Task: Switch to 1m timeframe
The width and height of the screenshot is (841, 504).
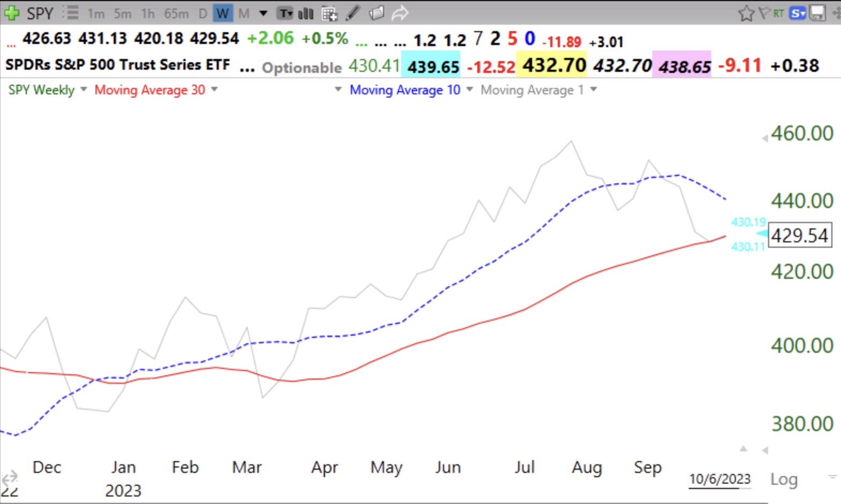Action: (x=96, y=13)
